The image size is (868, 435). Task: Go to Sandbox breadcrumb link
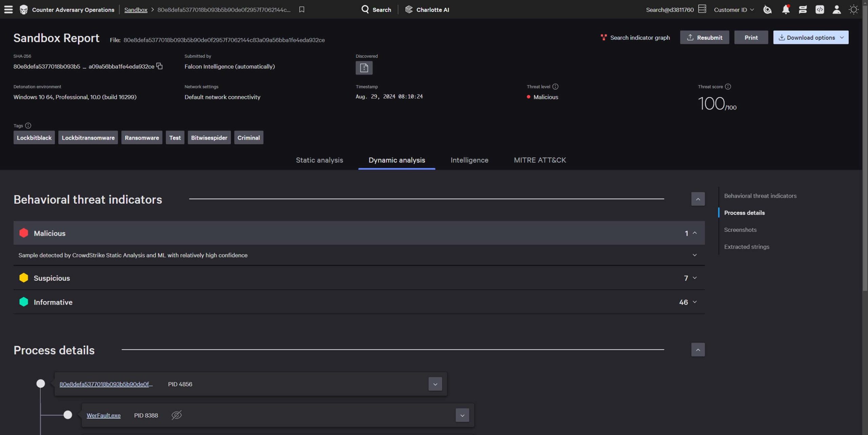click(136, 10)
